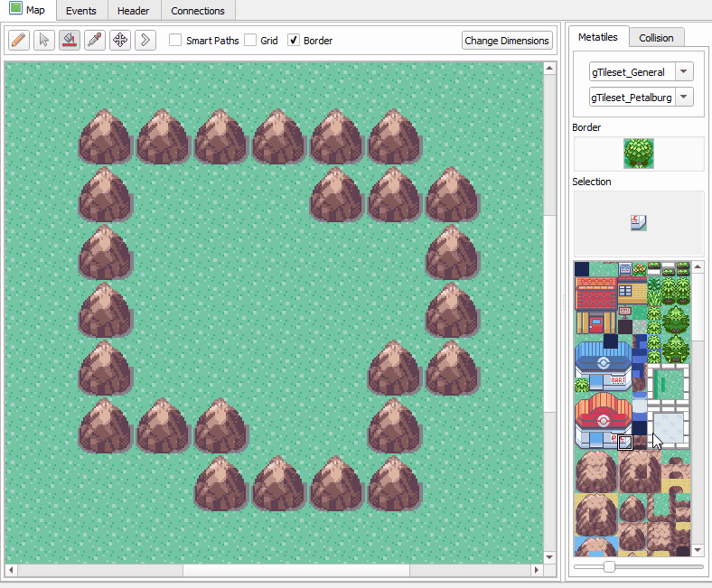Select the Pencil paint tool

click(x=19, y=41)
